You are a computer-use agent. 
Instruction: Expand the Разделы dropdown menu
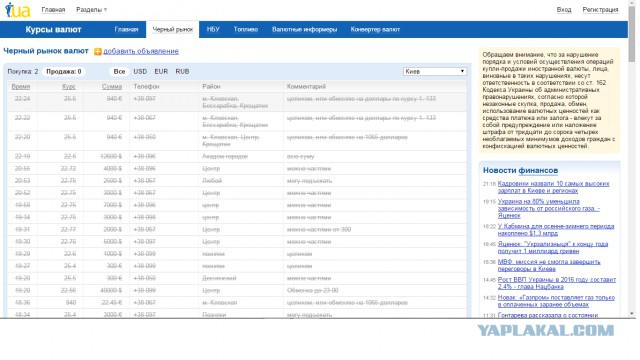point(91,9)
